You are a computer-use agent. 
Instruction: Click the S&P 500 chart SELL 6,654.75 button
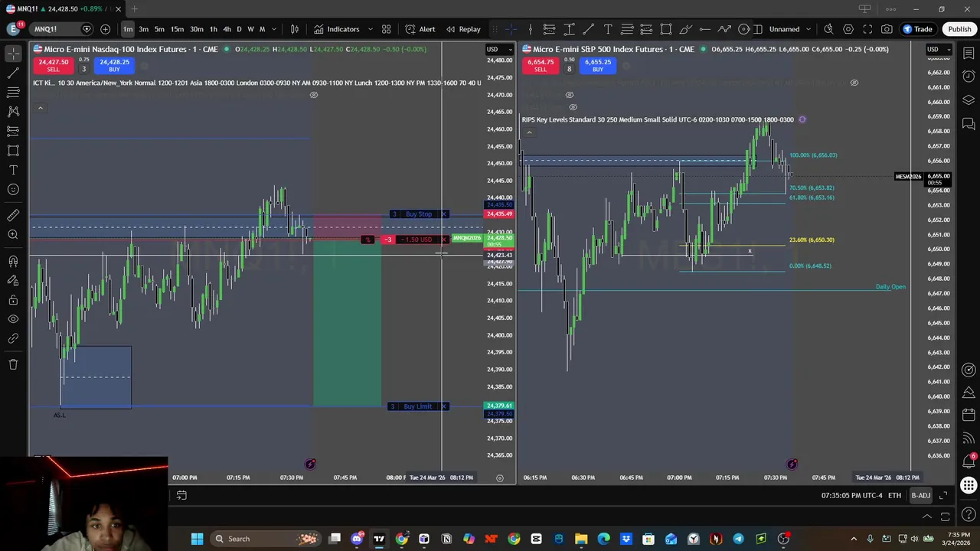tap(541, 66)
